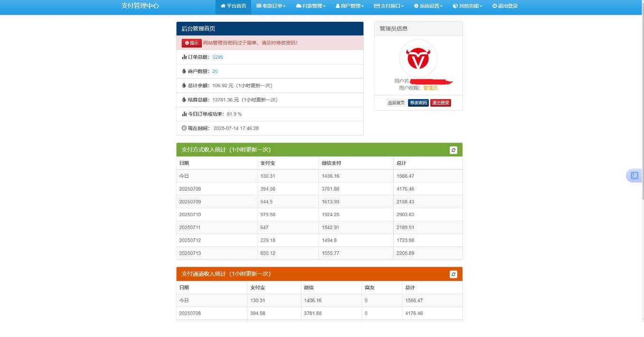
Task: Click the translate floating icon on right edge
Action: tap(635, 175)
